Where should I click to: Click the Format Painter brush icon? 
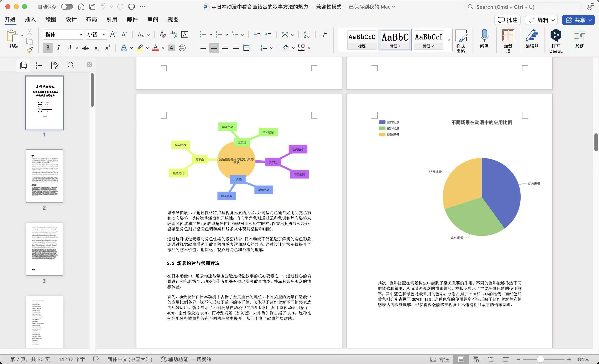click(x=29, y=50)
